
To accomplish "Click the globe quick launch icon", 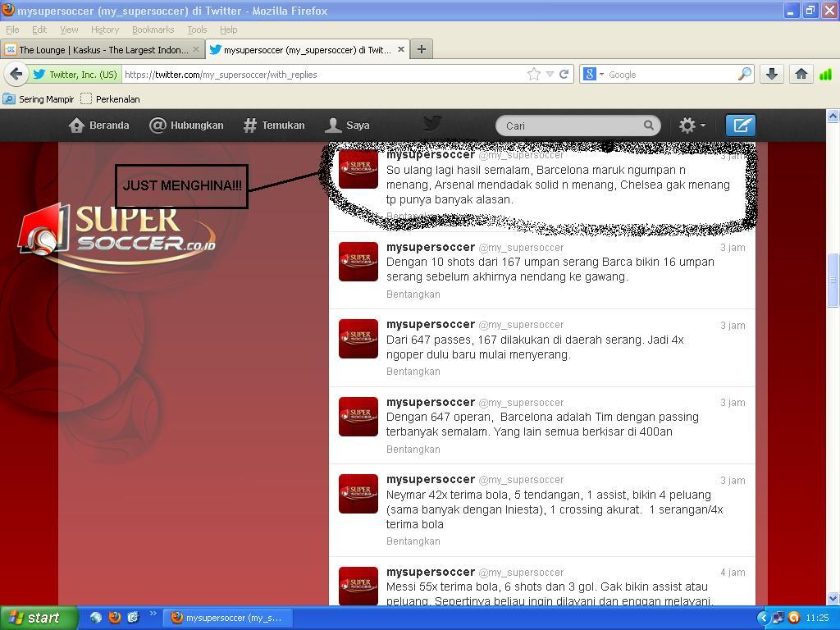I will (96, 617).
